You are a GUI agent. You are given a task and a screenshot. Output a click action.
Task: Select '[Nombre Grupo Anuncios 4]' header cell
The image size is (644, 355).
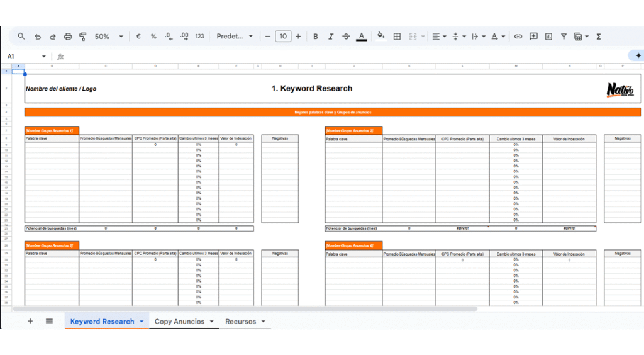tap(353, 245)
